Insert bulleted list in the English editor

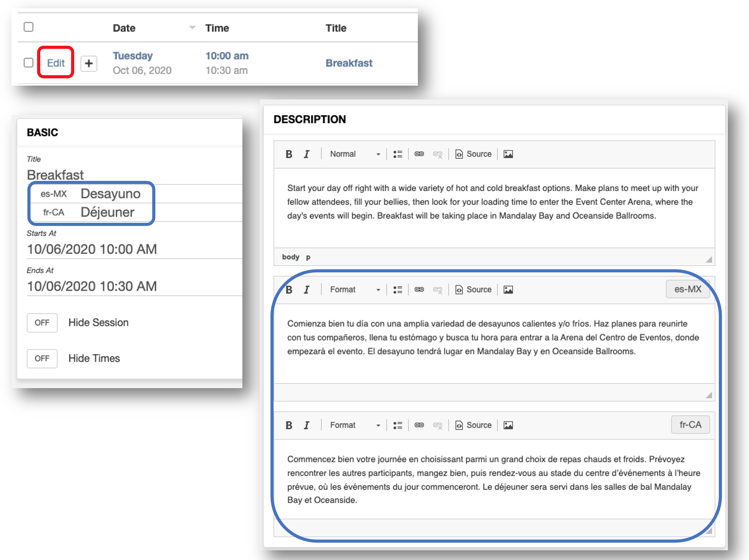click(x=398, y=154)
